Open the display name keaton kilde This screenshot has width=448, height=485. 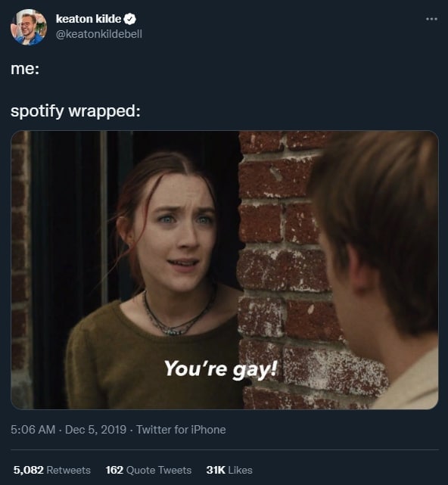(x=89, y=19)
